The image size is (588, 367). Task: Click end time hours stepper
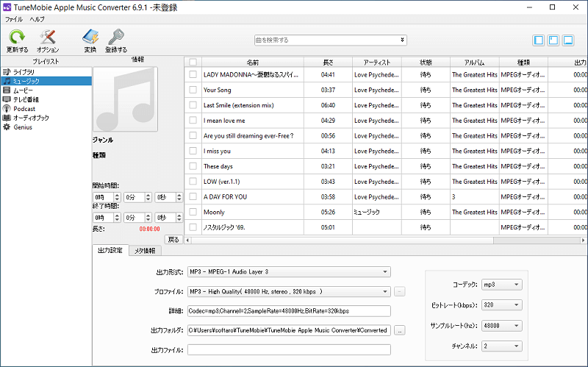[117, 217]
